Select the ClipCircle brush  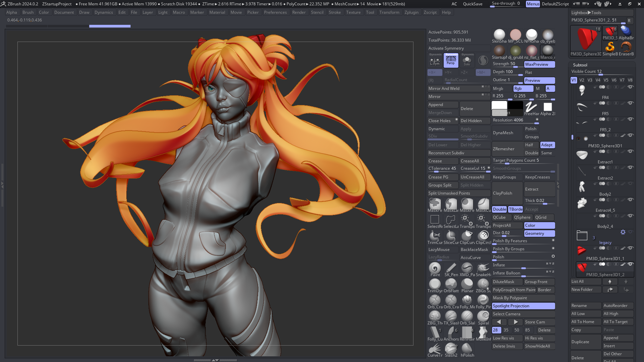tap(483, 236)
